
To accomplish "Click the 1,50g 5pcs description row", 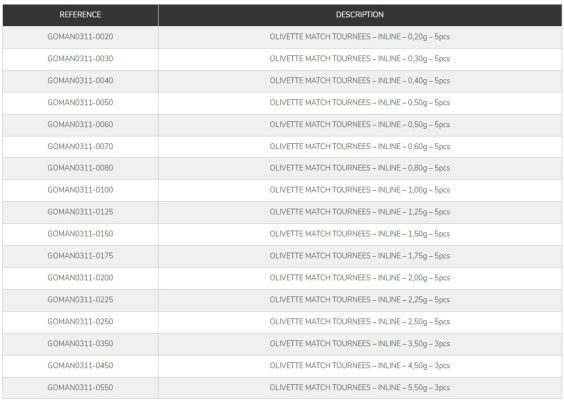I will tap(360, 234).
